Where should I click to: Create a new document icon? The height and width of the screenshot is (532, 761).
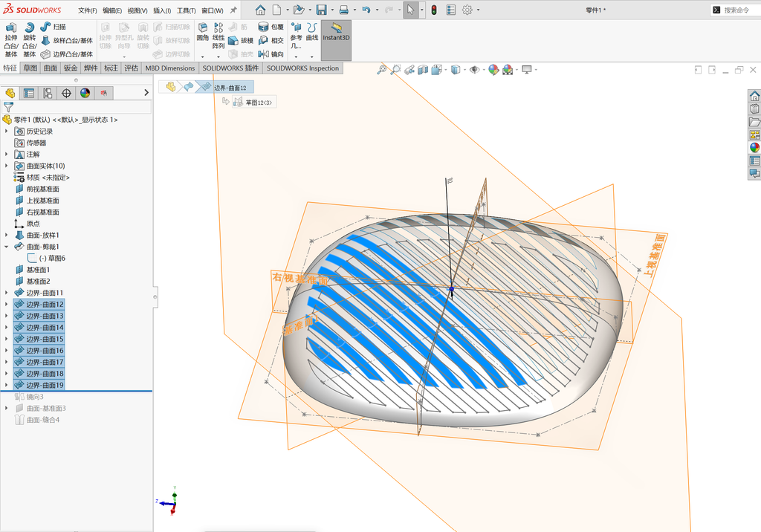pyautogui.click(x=276, y=10)
